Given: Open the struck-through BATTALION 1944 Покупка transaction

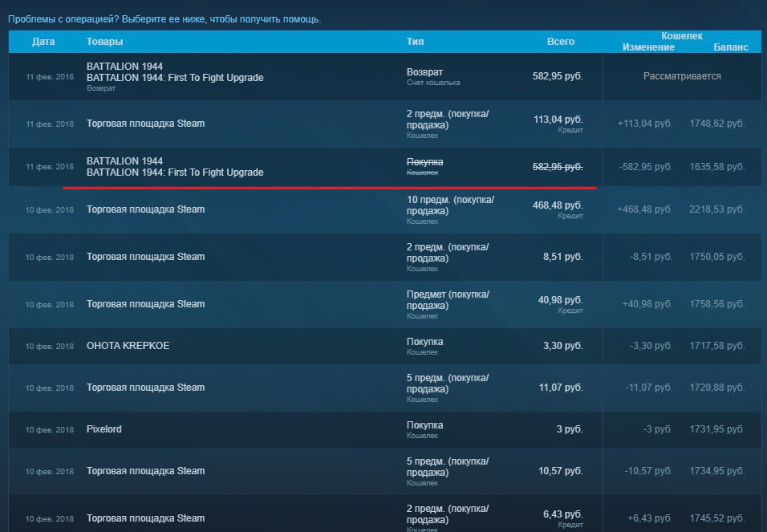Looking at the screenshot, I should click(175, 167).
